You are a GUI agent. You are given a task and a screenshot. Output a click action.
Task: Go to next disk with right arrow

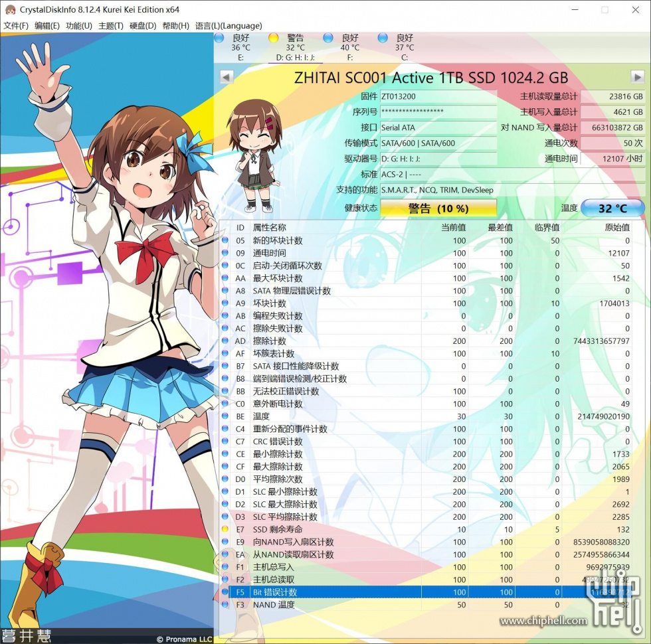(x=638, y=77)
